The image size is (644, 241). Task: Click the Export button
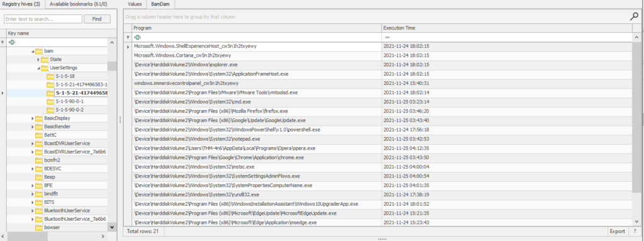[x=618, y=232]
